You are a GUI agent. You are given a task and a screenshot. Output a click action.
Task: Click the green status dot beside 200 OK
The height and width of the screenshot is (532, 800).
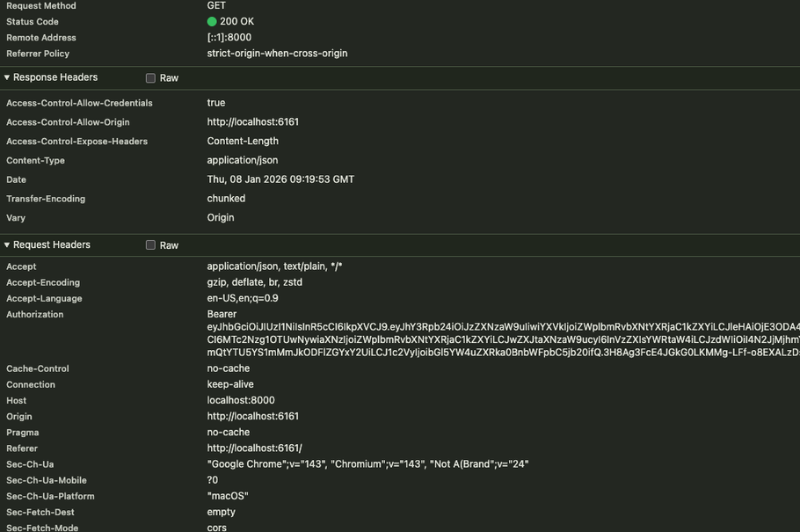(212, 22)
